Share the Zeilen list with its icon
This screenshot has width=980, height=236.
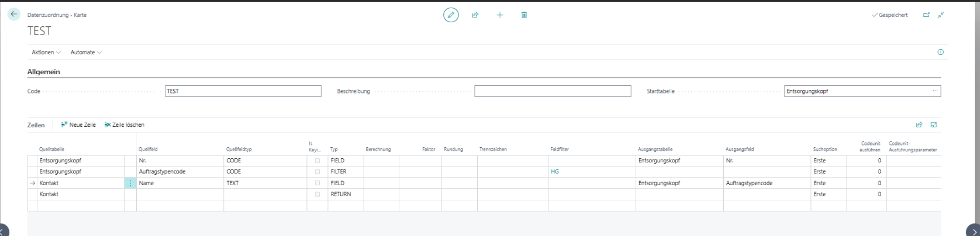pos(919,125)
